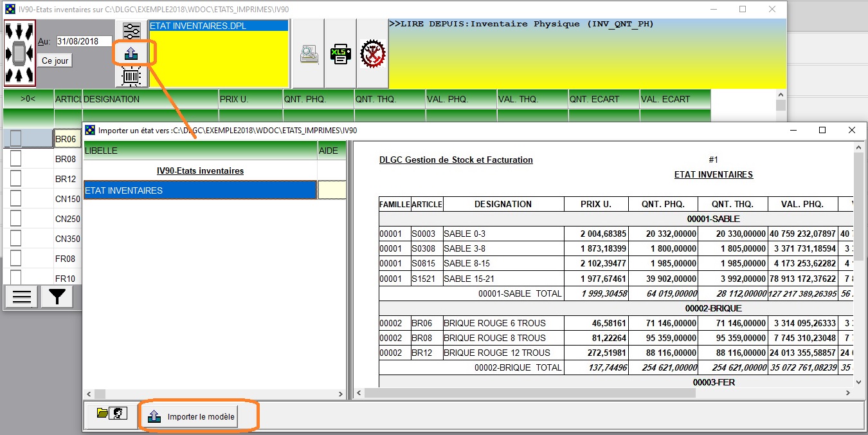Tick the checkbox on row BR08
Image resolution: width=868 pixels, height=435 pixels.
[15, 159]
